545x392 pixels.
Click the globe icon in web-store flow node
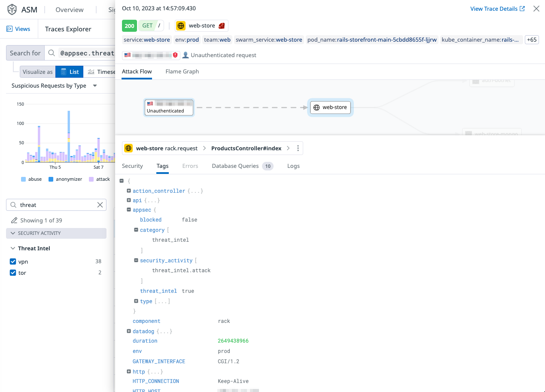pos(317,107)
